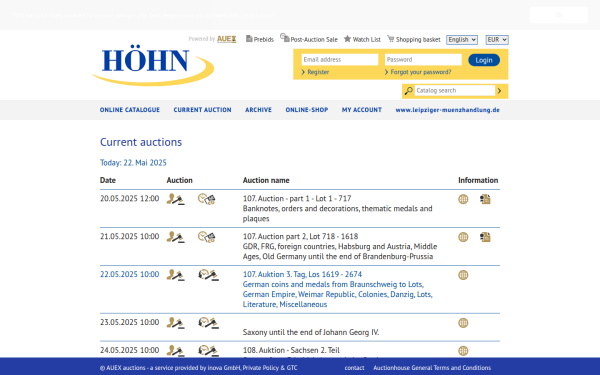Screen dimensions: 600x375
Task: Click the date 20.05.2025 12:00
Action: [x=129, y=199]
